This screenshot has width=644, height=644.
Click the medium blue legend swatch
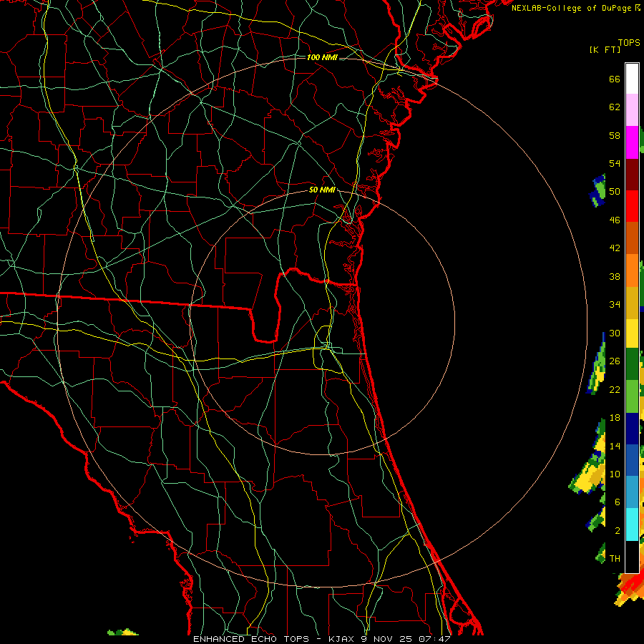pyautogui.click(x=632, y=460)
